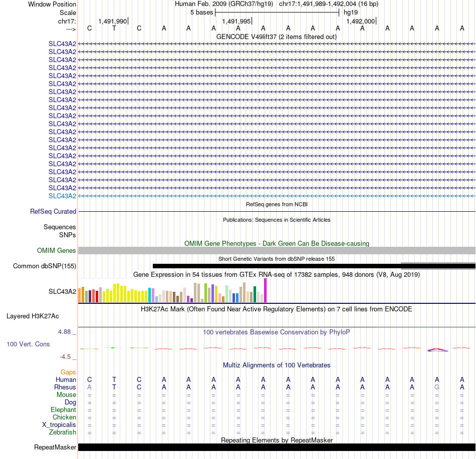Viewport: 476px width, 459px height.
Task: Open the GTEx "Gene Expression in 54 tissues" title
Action: (x=277, y=274)
